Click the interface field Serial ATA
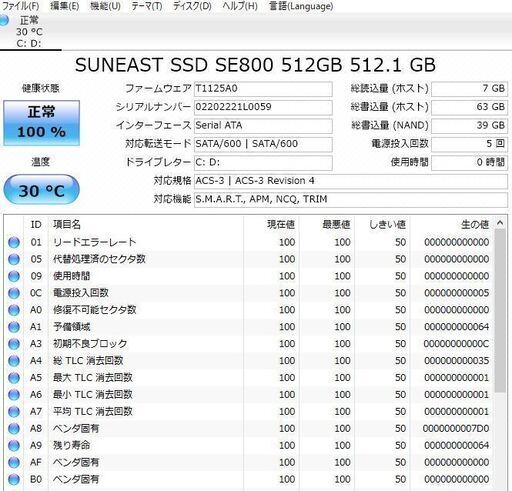This screenshot has width=512, height=491. 263,125
